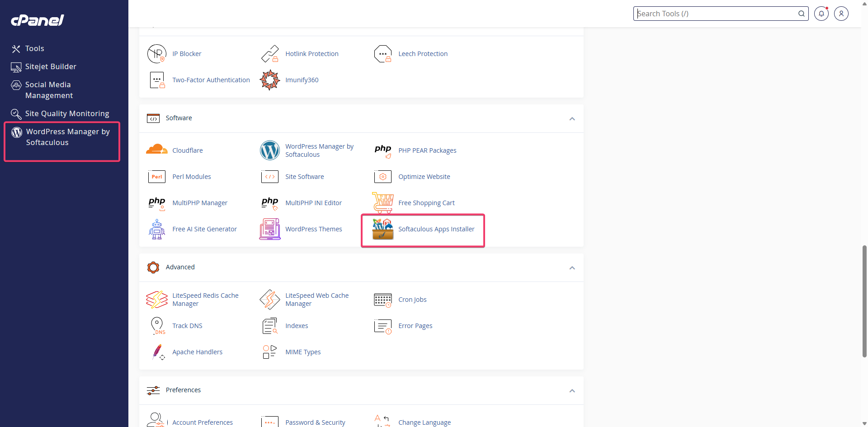868x427 pixels.
Task: Open the Password & Security link
Action: tap(315, 422)
